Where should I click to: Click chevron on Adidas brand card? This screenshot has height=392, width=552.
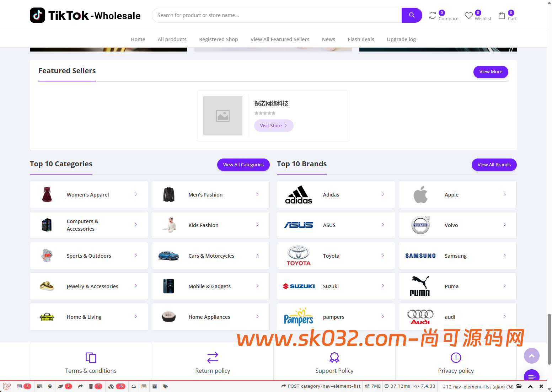(x=383, y=194)
